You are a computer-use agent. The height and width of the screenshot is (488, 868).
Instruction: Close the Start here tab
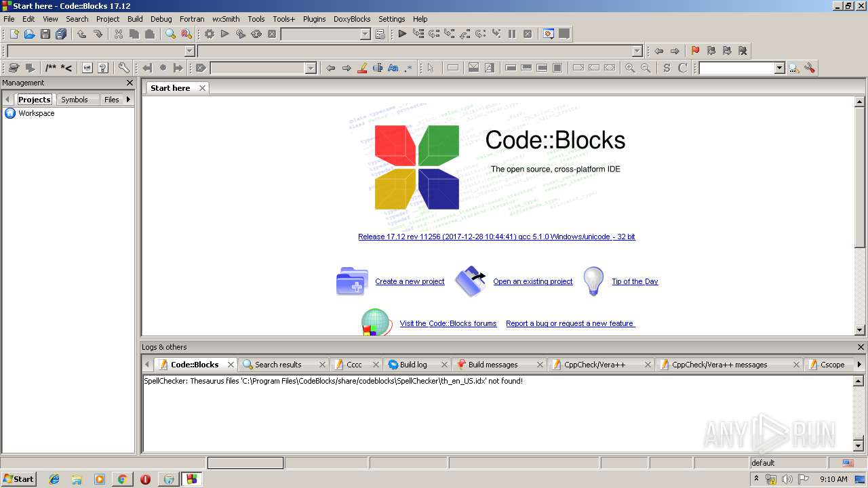click(x=202, y=88)
